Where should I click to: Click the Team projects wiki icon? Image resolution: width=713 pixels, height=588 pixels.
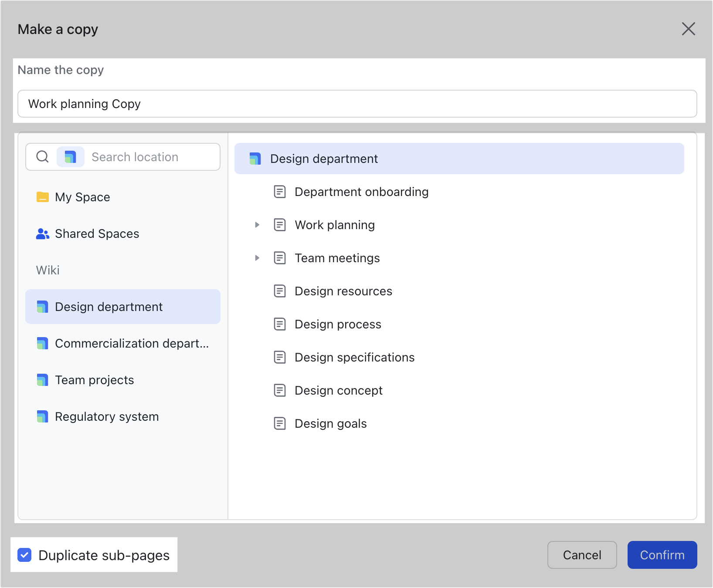42,380
